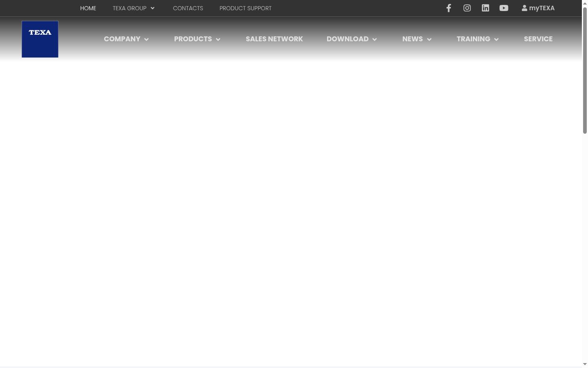Go to the HOME page
This screenshot has height=368, width=588.
coord(88,8)
